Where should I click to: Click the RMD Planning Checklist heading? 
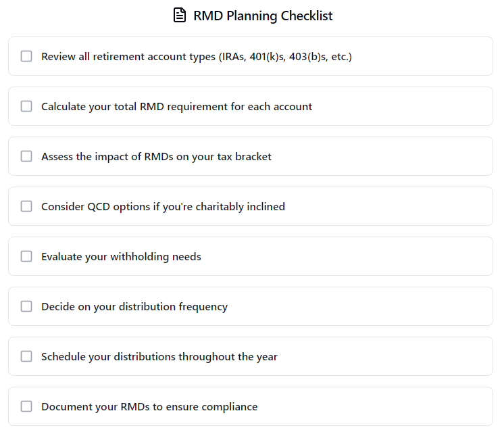pyautogui.click(x=263, y=16)
